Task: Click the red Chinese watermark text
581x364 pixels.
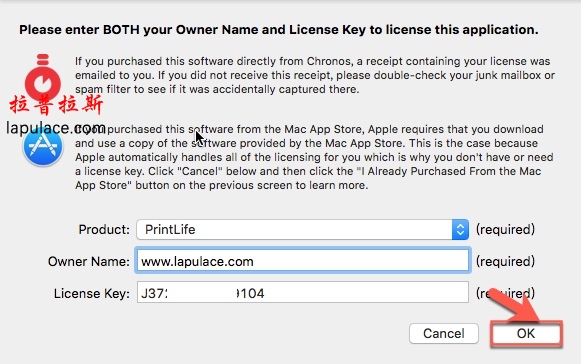Action: tap(56, 104)
